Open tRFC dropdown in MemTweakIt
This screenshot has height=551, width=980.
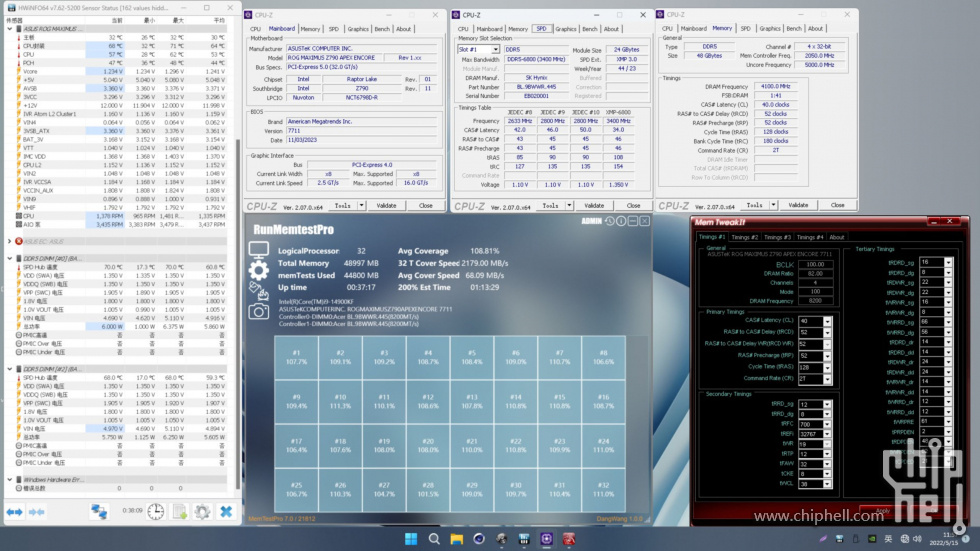827,424
